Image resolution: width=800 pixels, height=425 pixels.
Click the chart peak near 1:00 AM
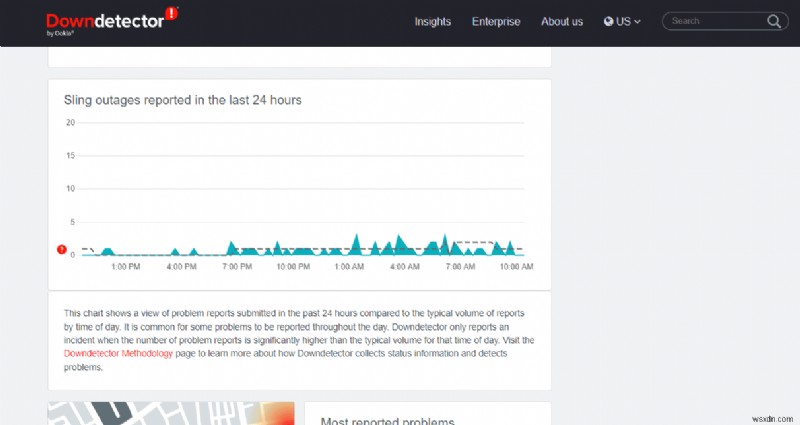coord(356,244)
